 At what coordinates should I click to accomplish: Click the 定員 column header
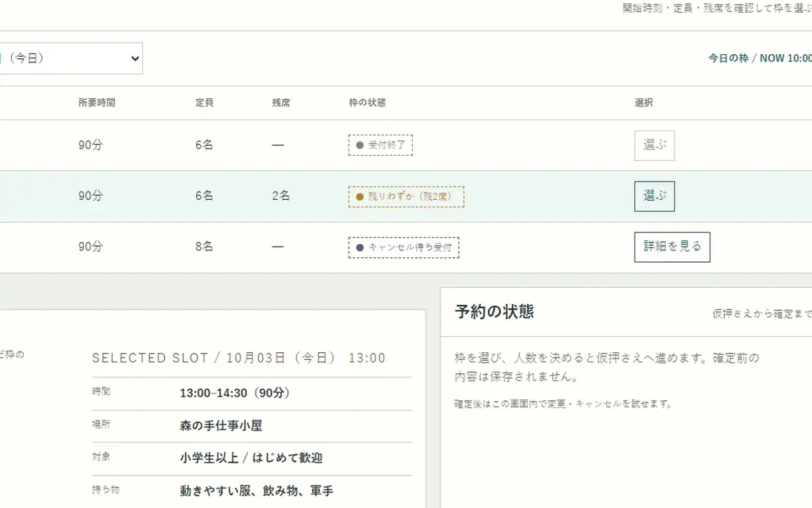point(204,103)
